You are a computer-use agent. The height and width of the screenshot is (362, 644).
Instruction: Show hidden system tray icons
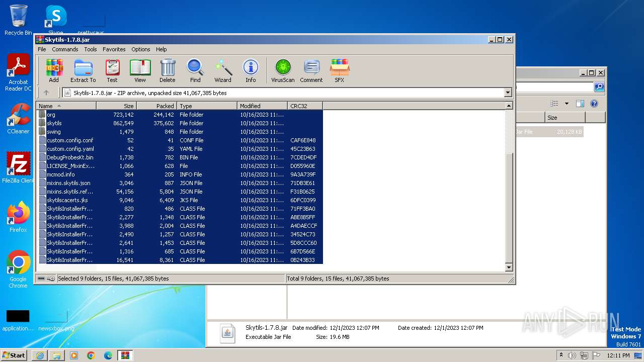click(561, 355)
